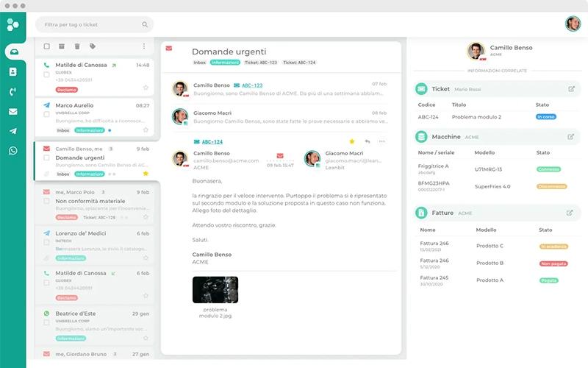Open the inbox icon in the sidebar
The height and width of the screenshot is (368, 588).
click(x=14, y=52)
